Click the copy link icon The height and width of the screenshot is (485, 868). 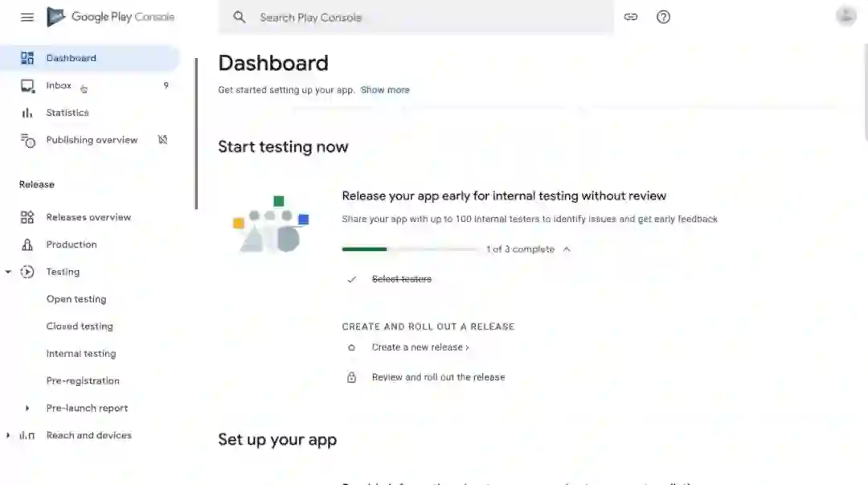[x=631, y=17]
